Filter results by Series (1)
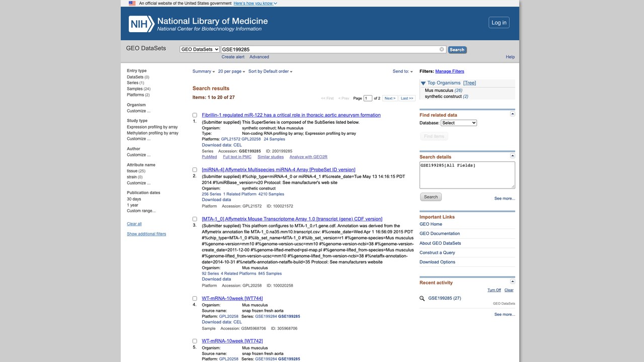Screen dimensions: 644x362 coord(135,83)
